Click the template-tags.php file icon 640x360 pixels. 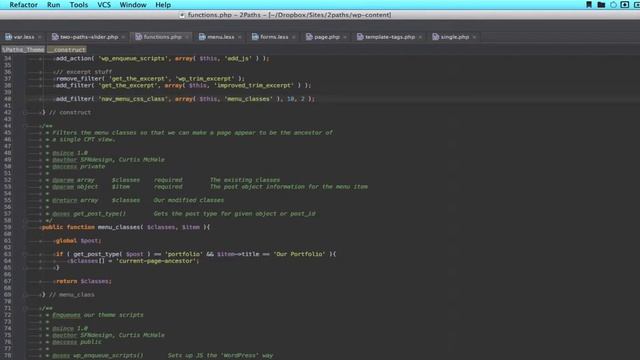360,37
